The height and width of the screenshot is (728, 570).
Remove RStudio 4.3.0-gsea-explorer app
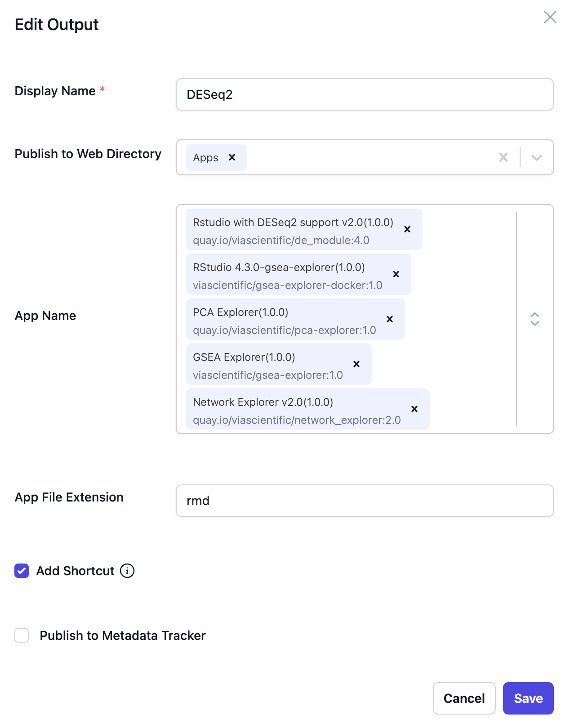pyautogui.click(x=396, y=274)
